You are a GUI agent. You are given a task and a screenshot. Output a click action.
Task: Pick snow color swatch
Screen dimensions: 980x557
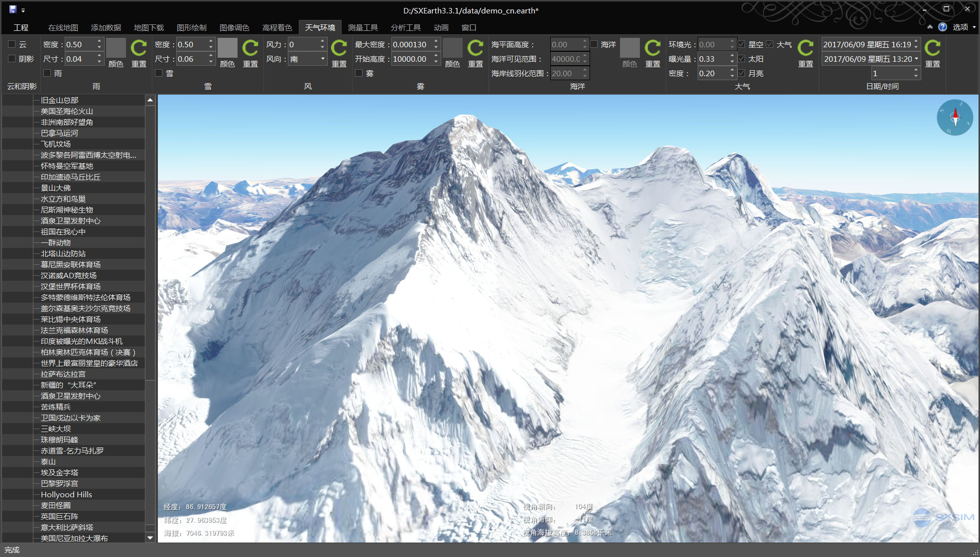[228, 48]
